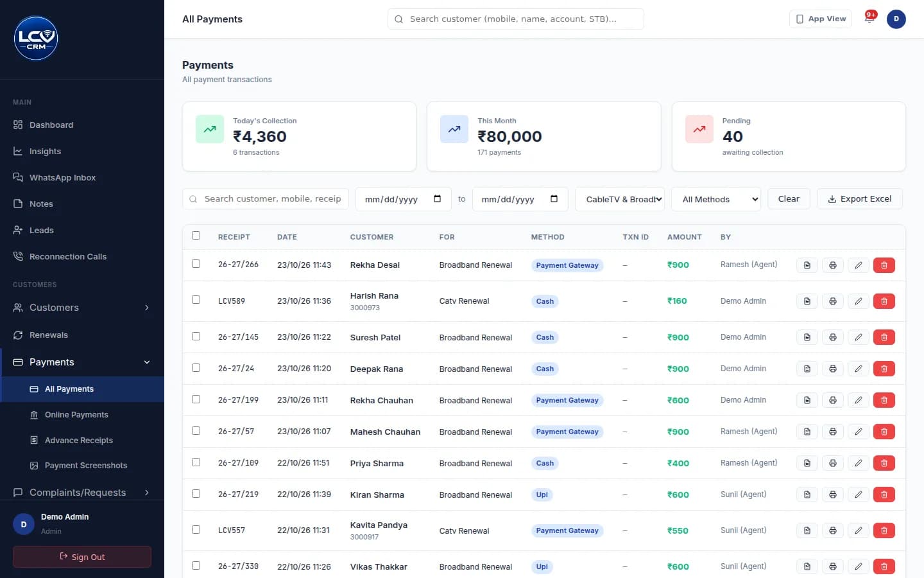Screen dimensions: 924x578
Task: Click the Demo Admin profile in sidebar
Action: (x=82, y=524)
